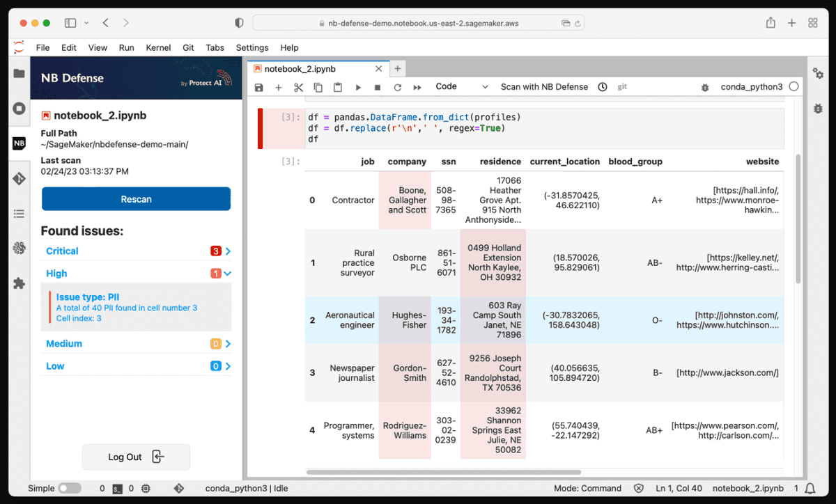The height and width of the screenshot is (504, 836).
Task: Cut selected cell with scissors icon
Action: [299, 88]
